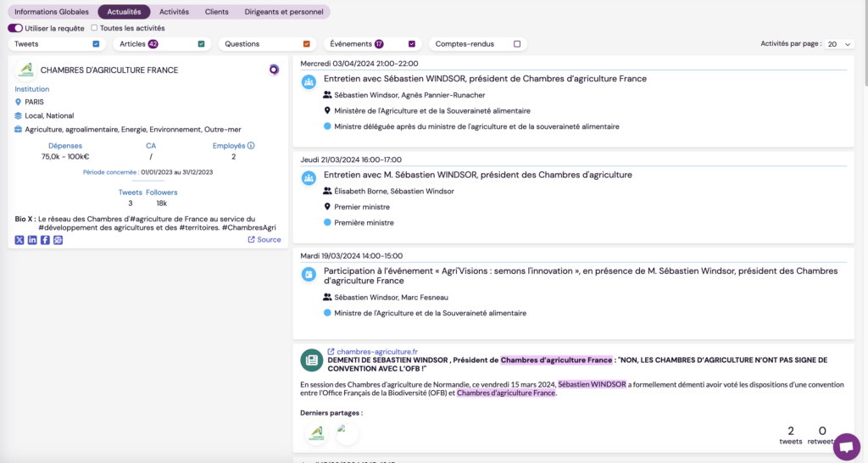Switch to the Informations Globales tab
Screen dimensions: 868x463
click(x=52, y=12)
